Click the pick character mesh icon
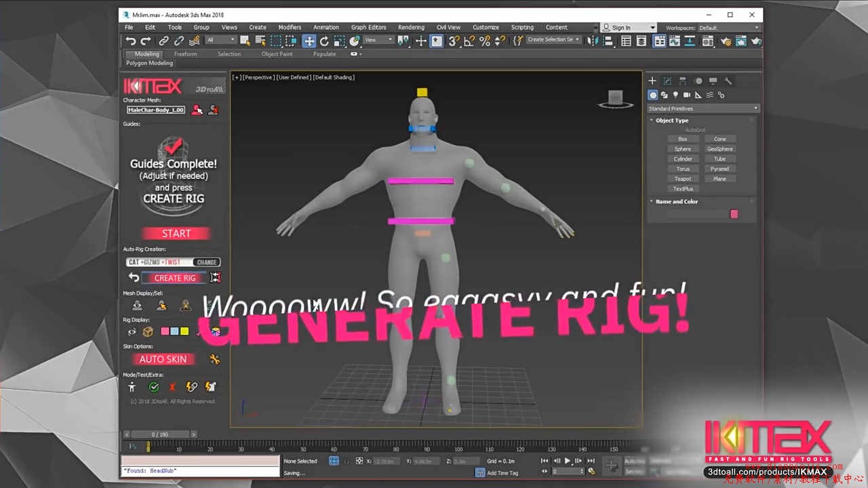Viewport: 868px width, 488px height. point(197,110)
